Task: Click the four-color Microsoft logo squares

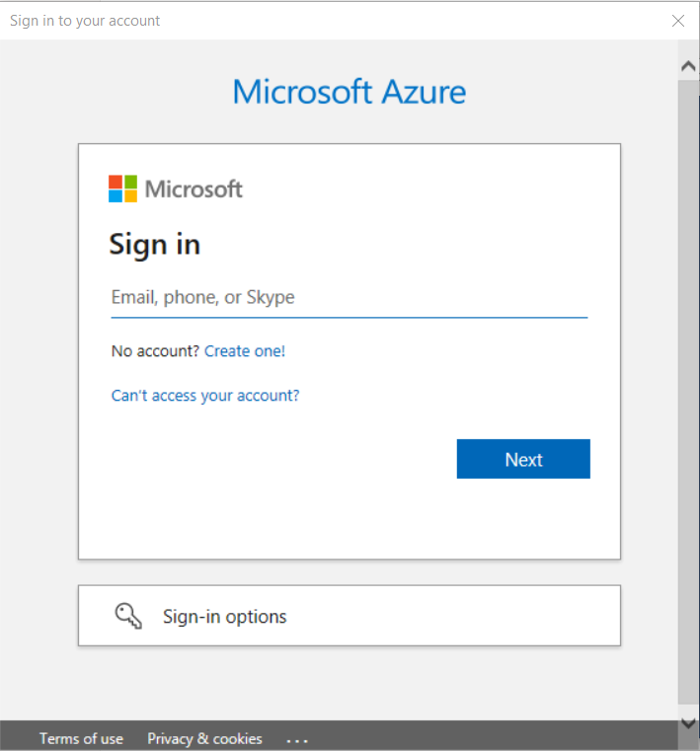Action: tap(122, 188)
